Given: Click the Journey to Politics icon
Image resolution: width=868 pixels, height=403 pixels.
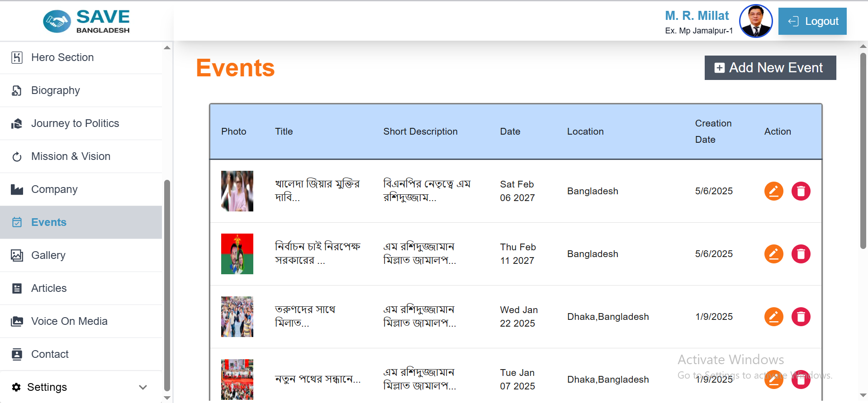Looking at the screenshot, I should click(x=17, y=123).
